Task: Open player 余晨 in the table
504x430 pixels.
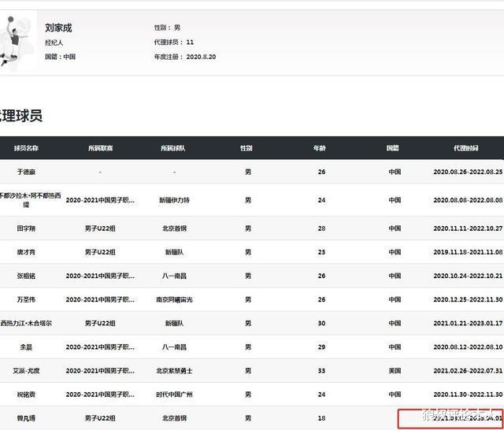Action: pyautogui.click(x=26, y=347)
